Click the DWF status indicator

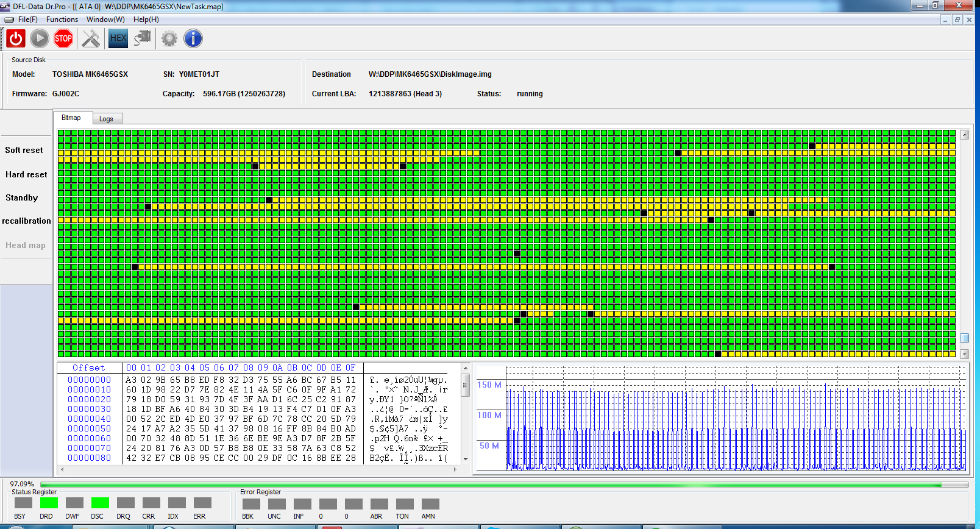pyautogui.click(x=74, y=503)
